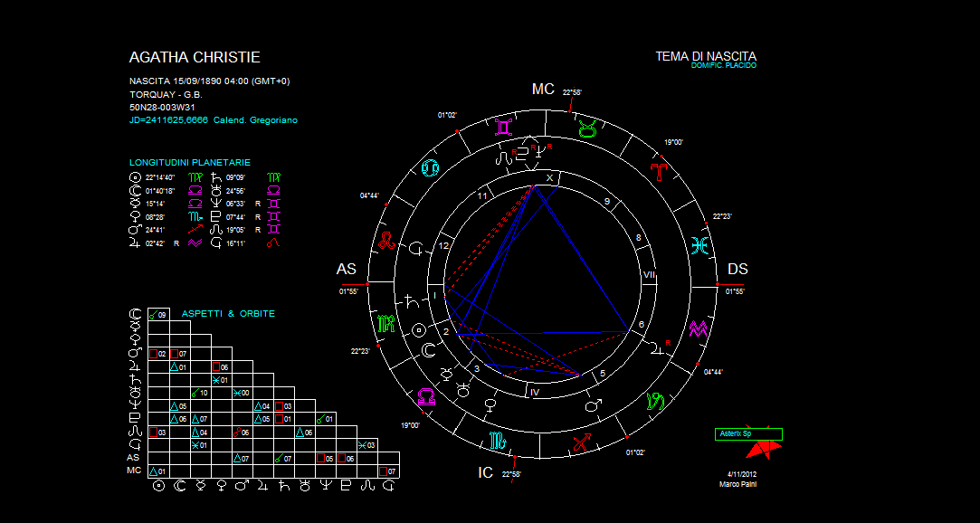Click the Mars glyph inside the chart wheel
The height and width of the screenshot is (523, 980).
click(x=592, y=405)
